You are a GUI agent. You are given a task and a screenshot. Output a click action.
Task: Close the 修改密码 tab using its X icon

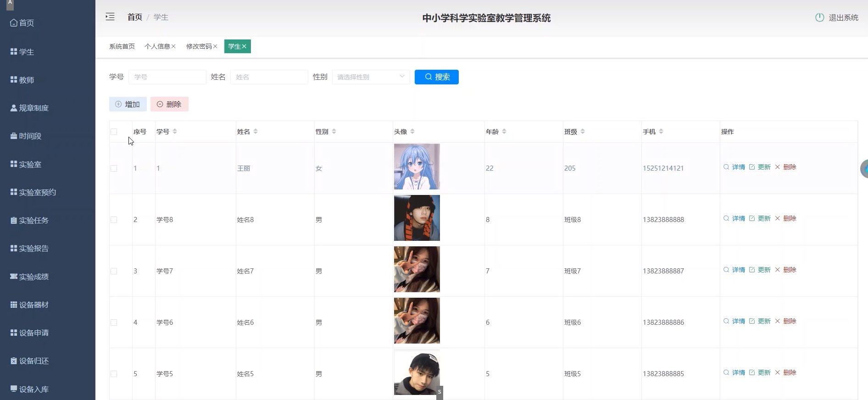tap(215, 46)
